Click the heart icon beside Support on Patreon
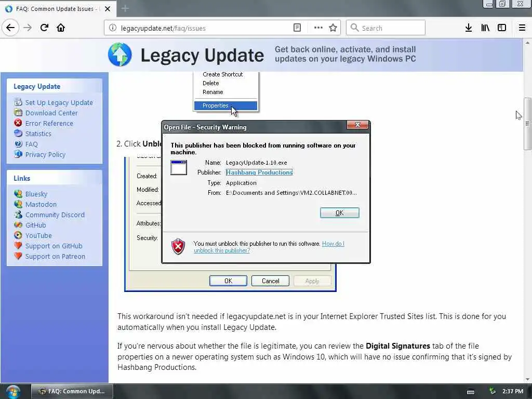 18,256
